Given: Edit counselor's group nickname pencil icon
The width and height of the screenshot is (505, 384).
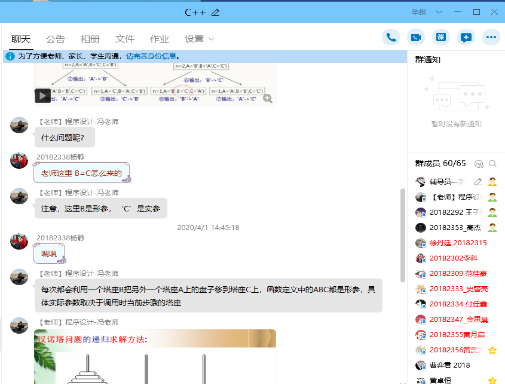Looking at the screenshot, I should pos(478,182).
